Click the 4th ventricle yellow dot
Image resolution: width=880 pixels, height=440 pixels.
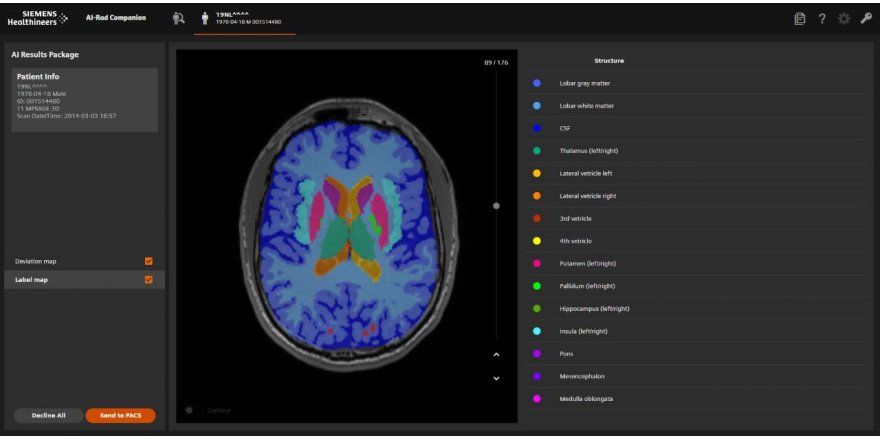point(537,241)
